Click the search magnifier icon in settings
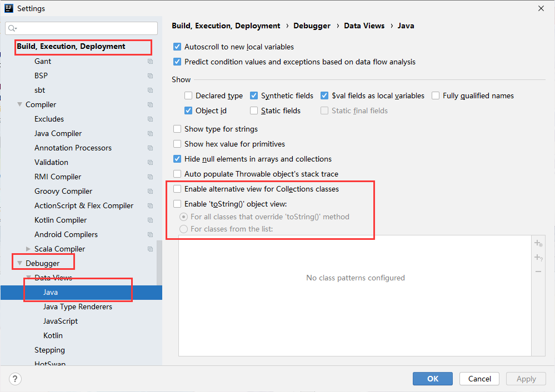555x392 pixels. (12, 28)
